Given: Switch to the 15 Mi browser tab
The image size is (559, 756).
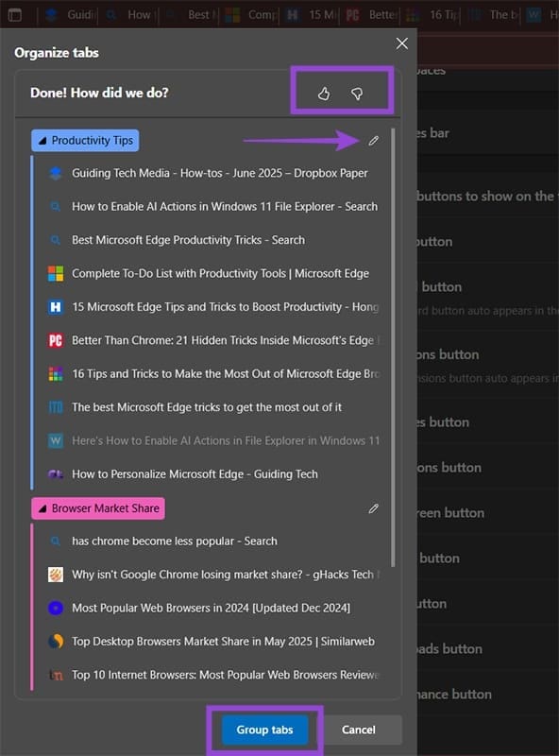Looking at the screenshot, I should [x=311, y=15].
